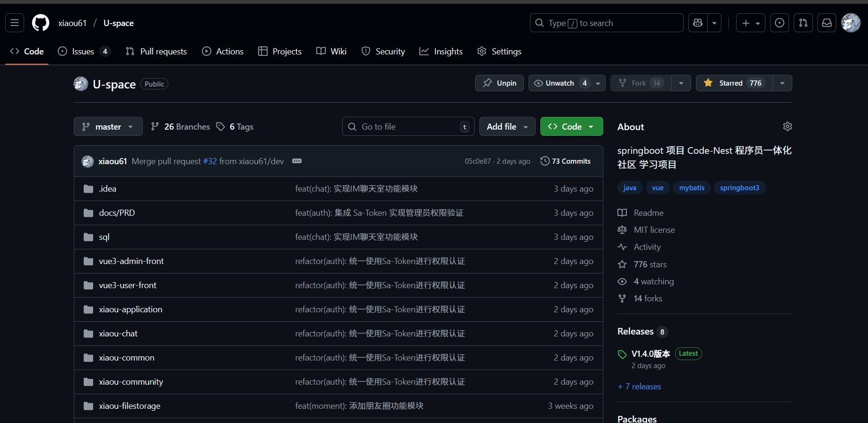The width and height of the screenshot is (868, 423).
Task: Unpin the U-space repository
Action: [499, 83]
